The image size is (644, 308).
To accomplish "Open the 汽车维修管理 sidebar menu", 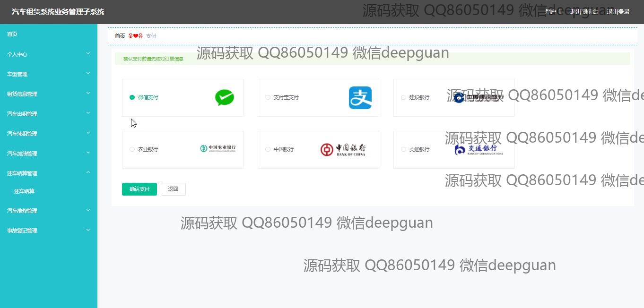I will [49, 211].
